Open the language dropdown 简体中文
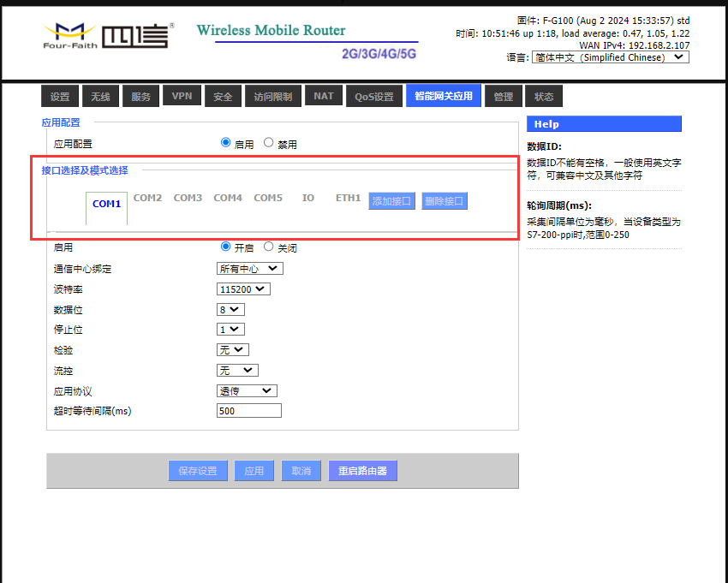 click(610, 57)
